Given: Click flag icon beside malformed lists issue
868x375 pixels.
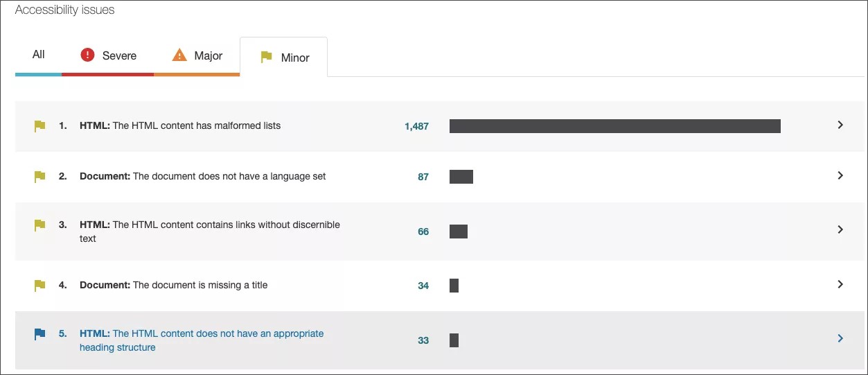Looking at the screenshot, I should tap(40, 126).
